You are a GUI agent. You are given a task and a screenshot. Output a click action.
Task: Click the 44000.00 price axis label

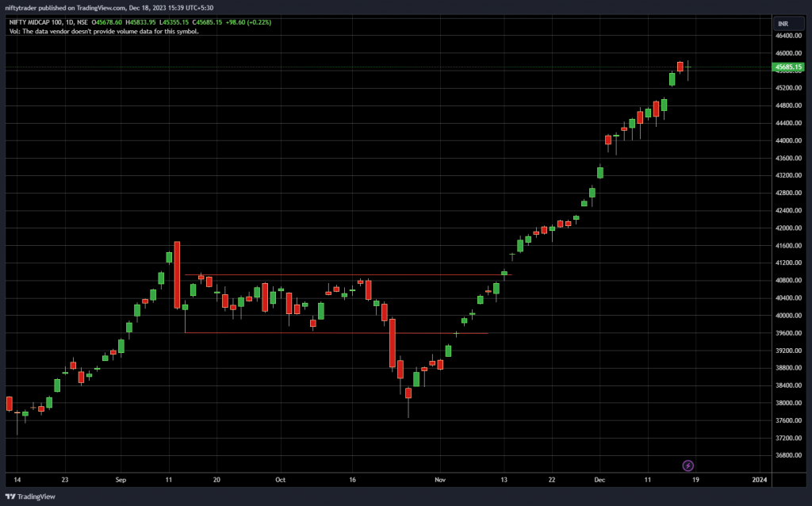point(789,140)
